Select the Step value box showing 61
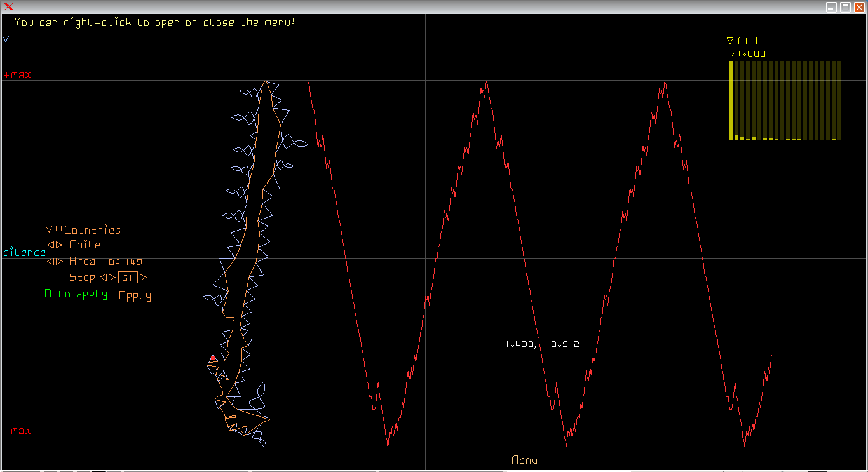Image resolution: width=868 pixels, height=472 pixels. pyautogui.click(x=128, y=278)
